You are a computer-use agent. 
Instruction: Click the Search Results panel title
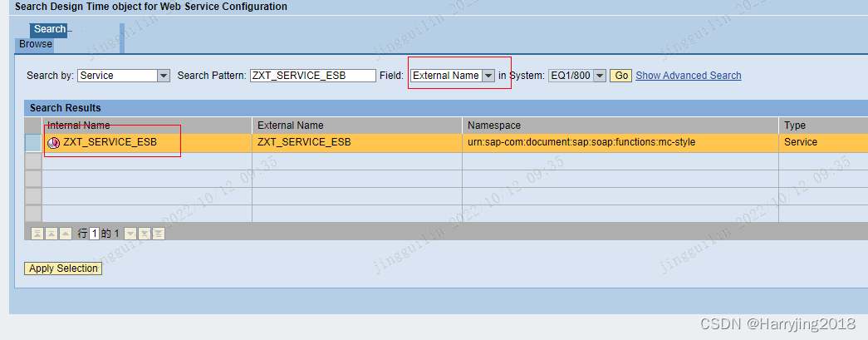[66, 108]
